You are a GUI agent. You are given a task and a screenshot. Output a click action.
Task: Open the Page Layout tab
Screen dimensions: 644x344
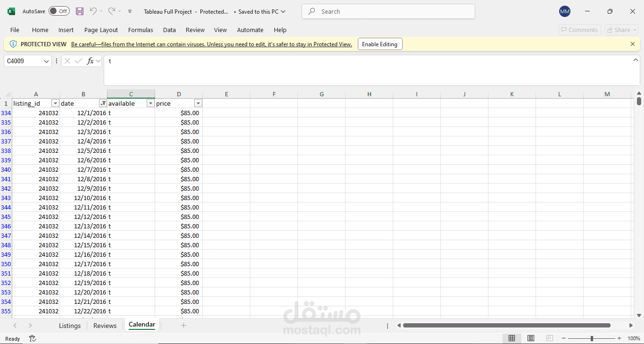[x=101, y=30]
